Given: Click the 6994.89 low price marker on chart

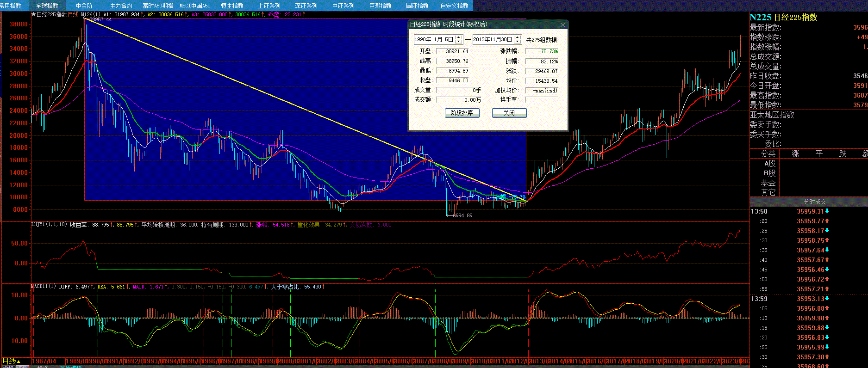Looking at the screenshot, I should [x=462, y=215].
